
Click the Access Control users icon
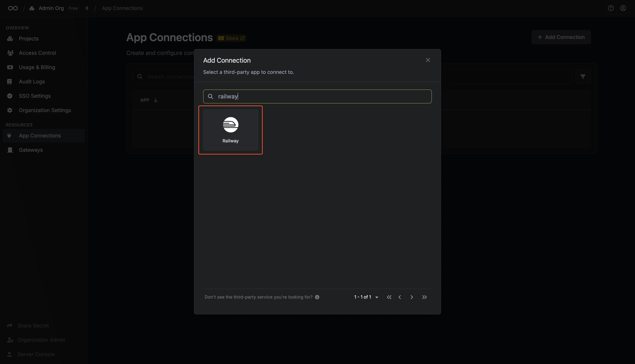10,53
